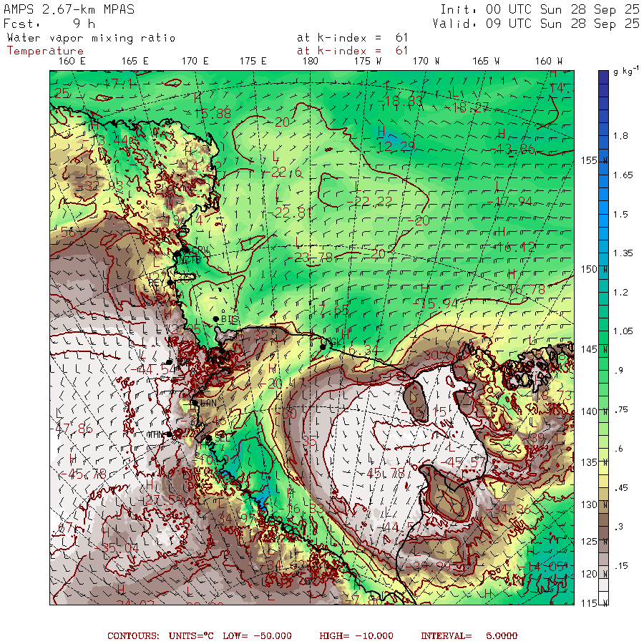Click the '180' longitude label

pos(310,62)
